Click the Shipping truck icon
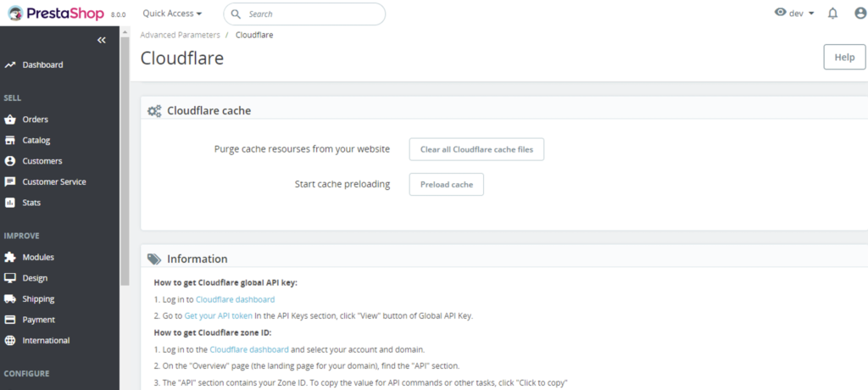 point(10,299)
